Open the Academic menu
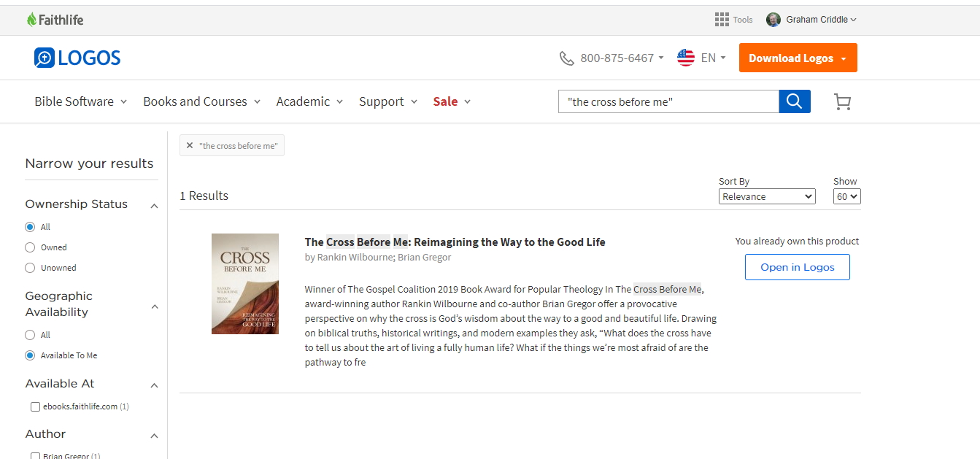 (310, 101)
